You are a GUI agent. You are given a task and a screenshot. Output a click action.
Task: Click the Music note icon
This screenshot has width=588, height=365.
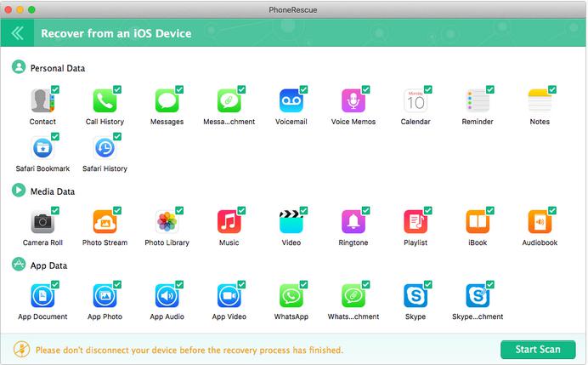pos(229,221)
